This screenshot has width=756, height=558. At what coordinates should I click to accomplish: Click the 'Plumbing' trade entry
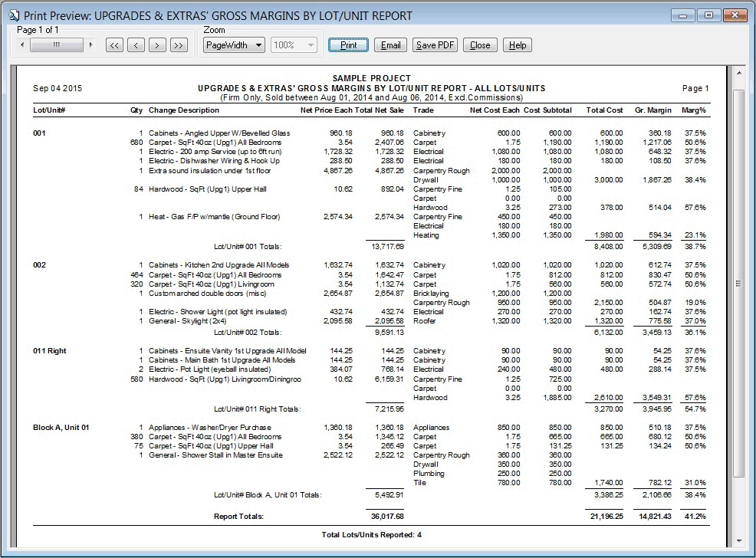[429, 473]
